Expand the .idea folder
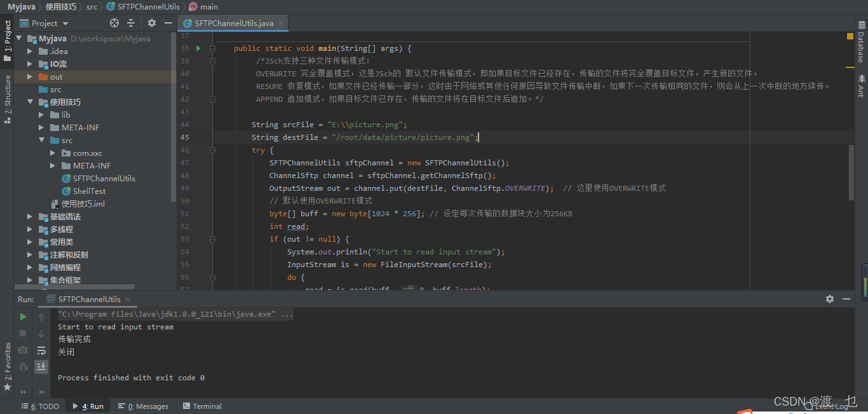Image resolution: width=868 pixels, height=414 pixels. point(31,52)
